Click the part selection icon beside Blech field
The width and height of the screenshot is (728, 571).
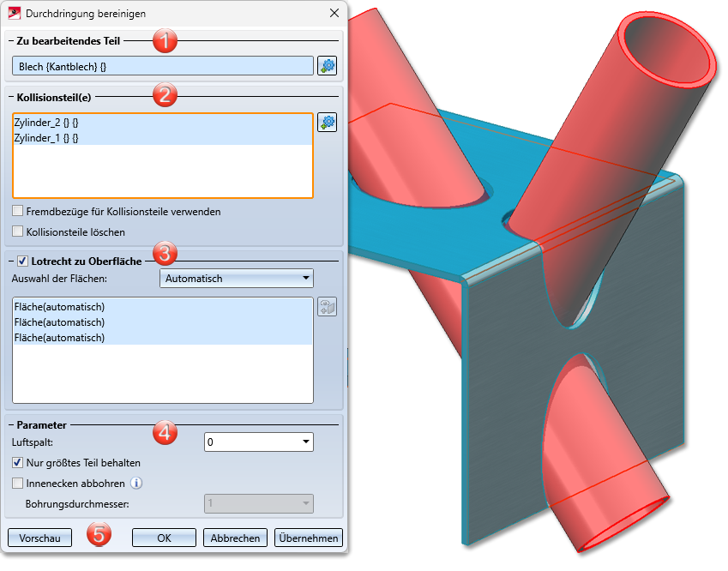click(x=327, y=66)
